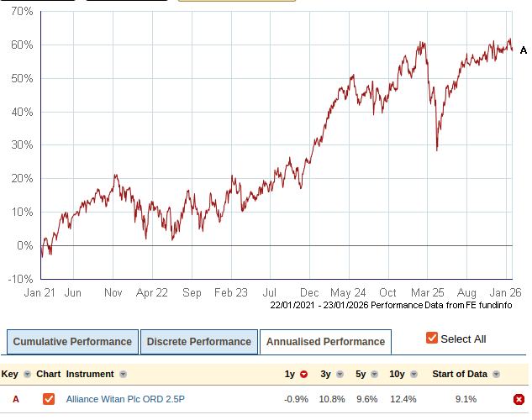Open the Discrete Performance tab

[x=198, y=342]
